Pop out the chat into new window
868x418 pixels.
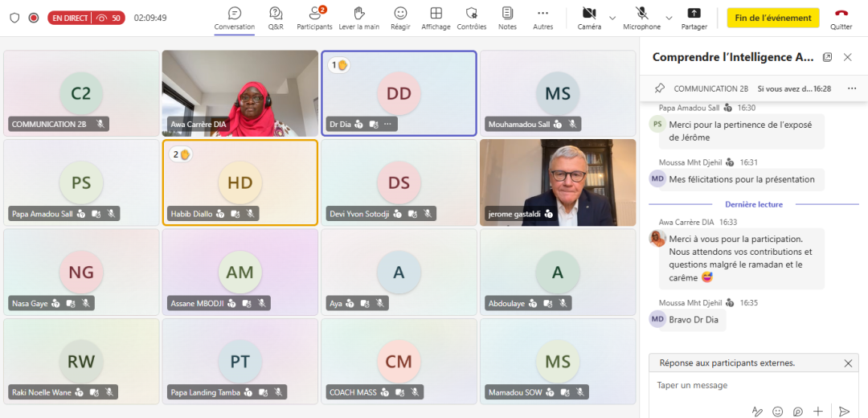tap(828, 57)
